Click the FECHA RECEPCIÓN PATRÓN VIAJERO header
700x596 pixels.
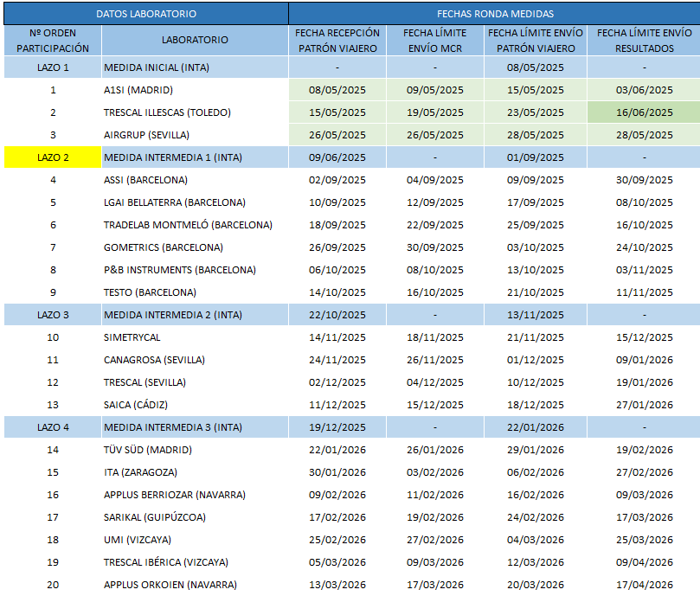[x=337, y=41]
